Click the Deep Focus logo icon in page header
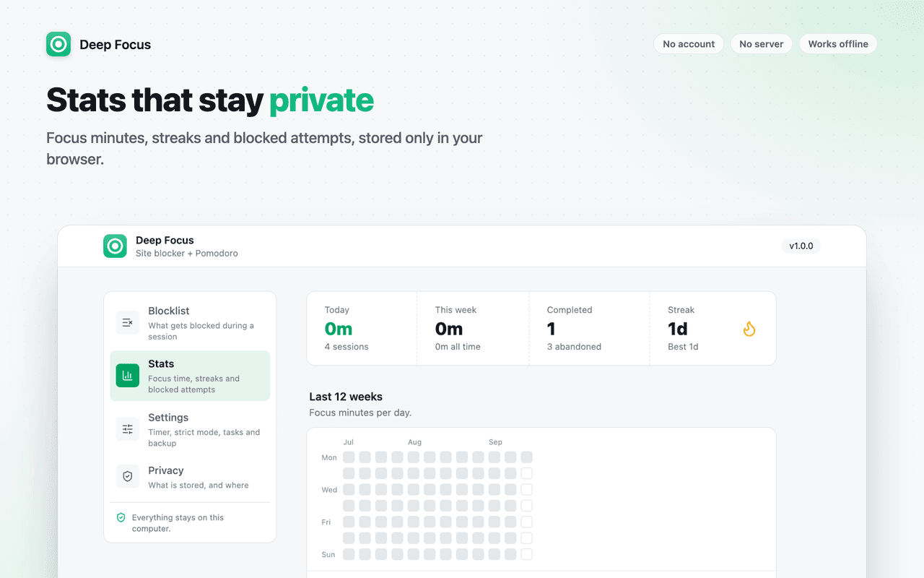The image size is (924, 578). (x=58, y=44)
